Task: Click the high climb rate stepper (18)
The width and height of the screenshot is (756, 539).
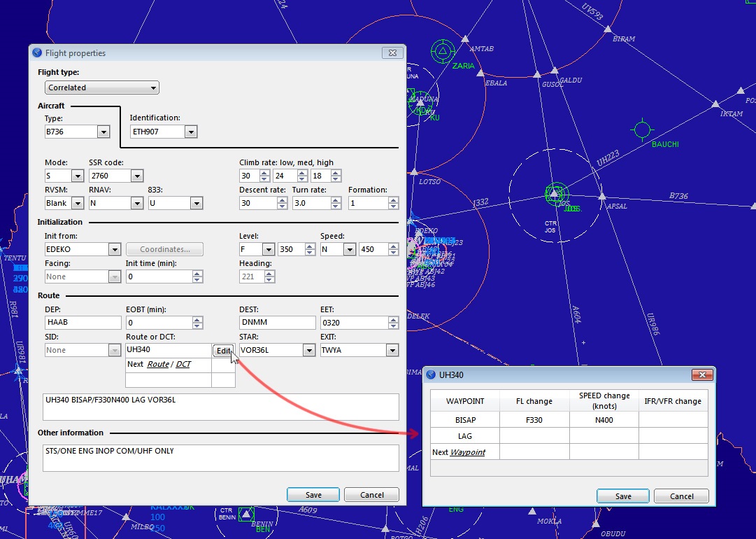Action: coord(336,176)
